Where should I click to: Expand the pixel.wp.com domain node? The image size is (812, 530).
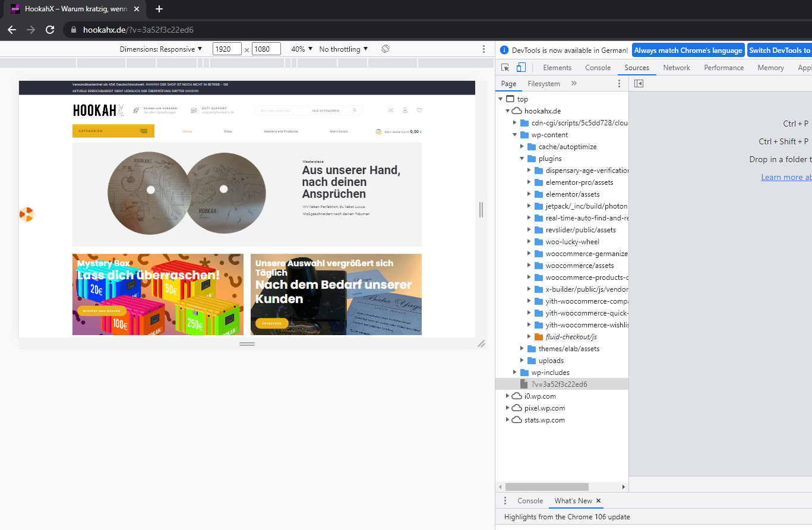tap(508, 408)
